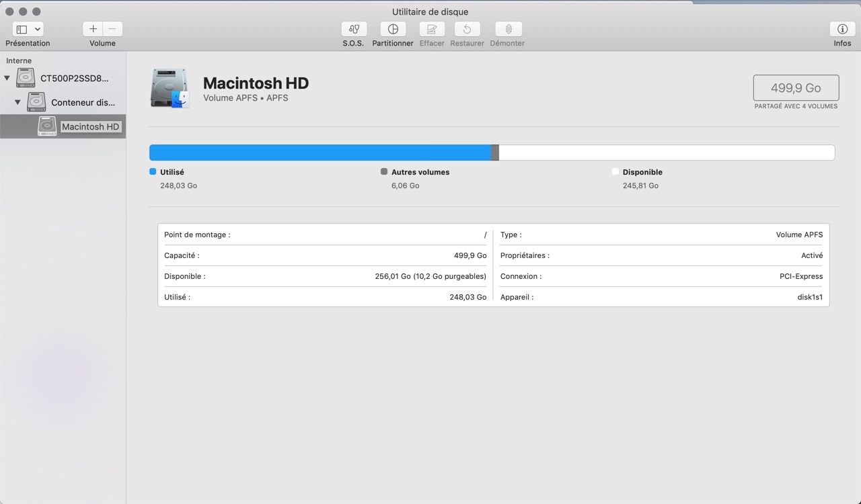Click the Volume APFS type value

799,235
